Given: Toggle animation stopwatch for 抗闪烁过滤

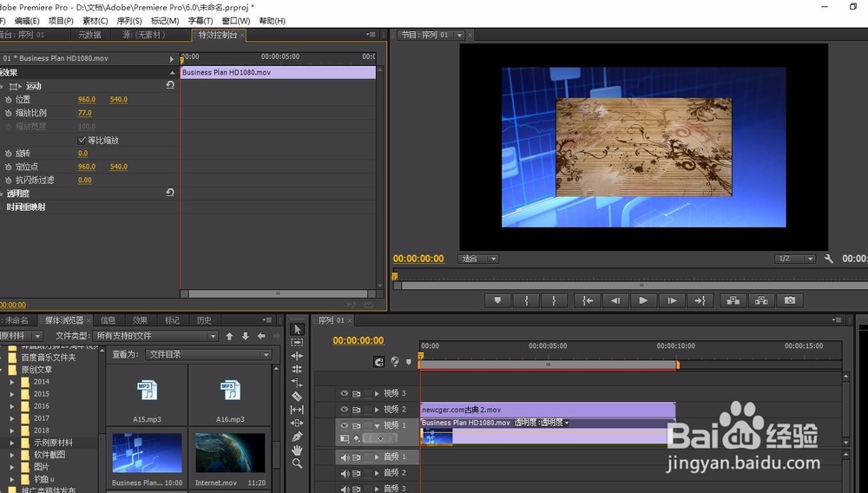Looking at the screenshot, I should click(x=9, y=180).
